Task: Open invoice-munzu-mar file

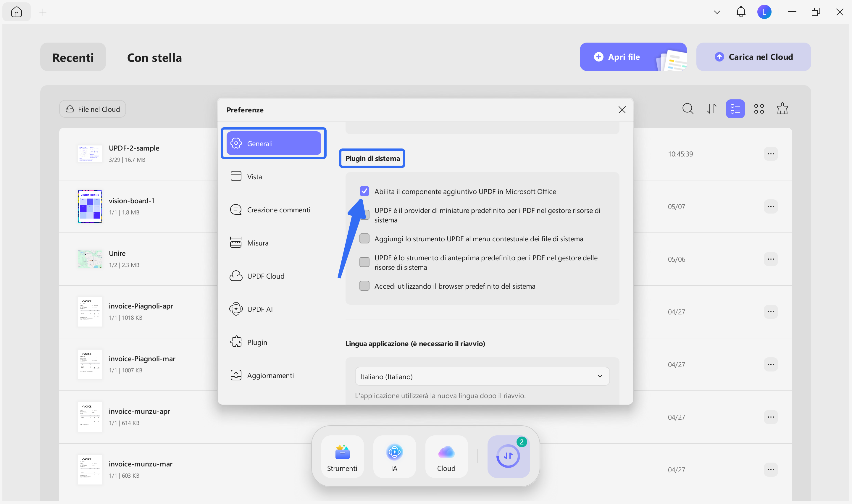Action: coord(141,464)
